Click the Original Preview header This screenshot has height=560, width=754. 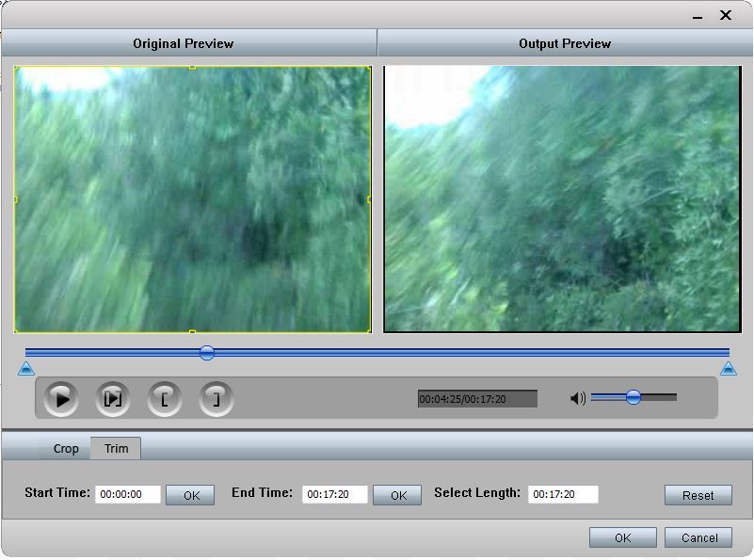click(x=183, y=42)
